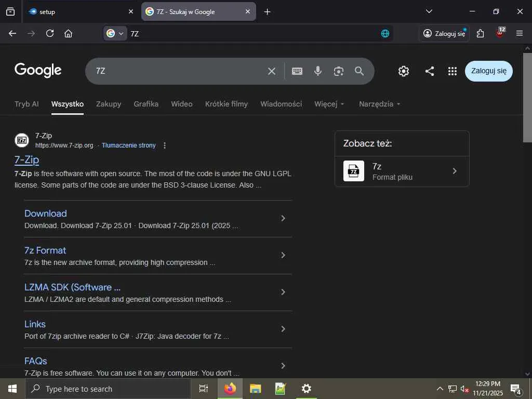532x399 pixels.
Task: Open search by image camera icon
Action: click(x=339, y=71)
